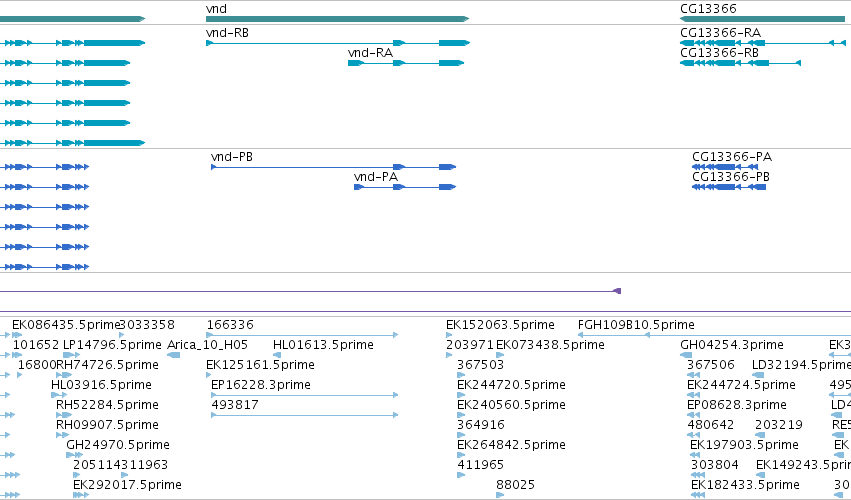The height and width of the screenshot is (500, 851).
Task: Select feature 88025
Action: point(515,485)
